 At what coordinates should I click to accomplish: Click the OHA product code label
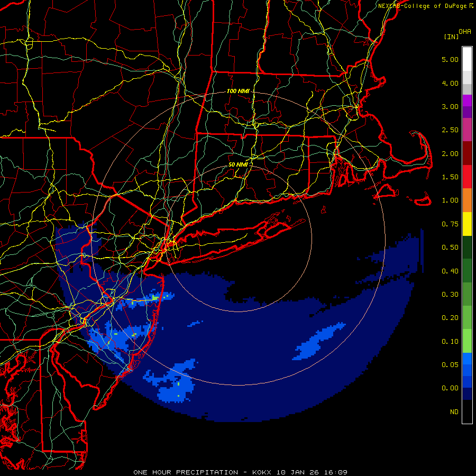coord(465,31)
